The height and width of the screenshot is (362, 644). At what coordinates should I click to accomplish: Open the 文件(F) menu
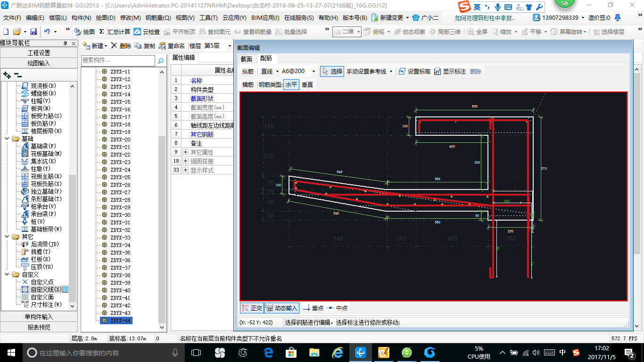(x=12, y=17)
